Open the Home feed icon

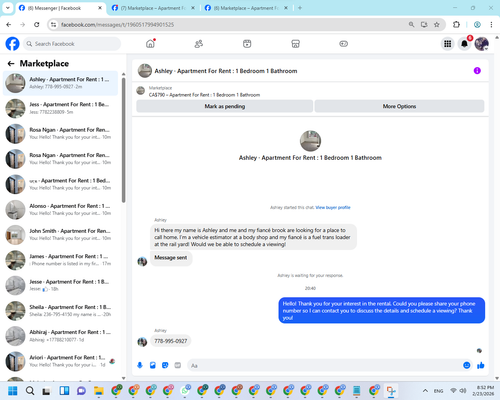(151, 44)
